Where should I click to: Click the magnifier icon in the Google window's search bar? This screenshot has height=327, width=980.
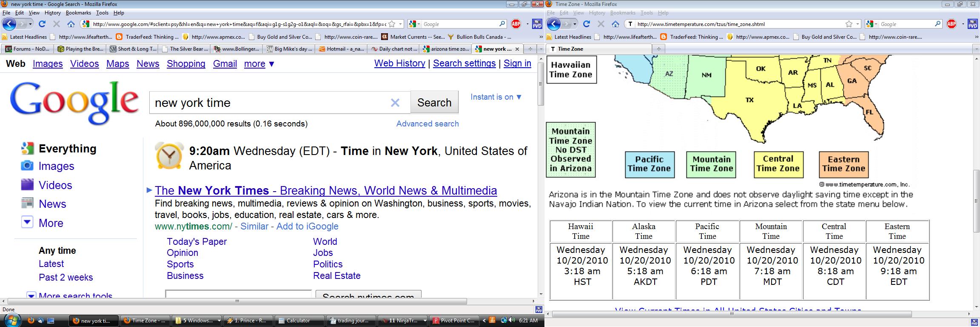coord(502,24)
